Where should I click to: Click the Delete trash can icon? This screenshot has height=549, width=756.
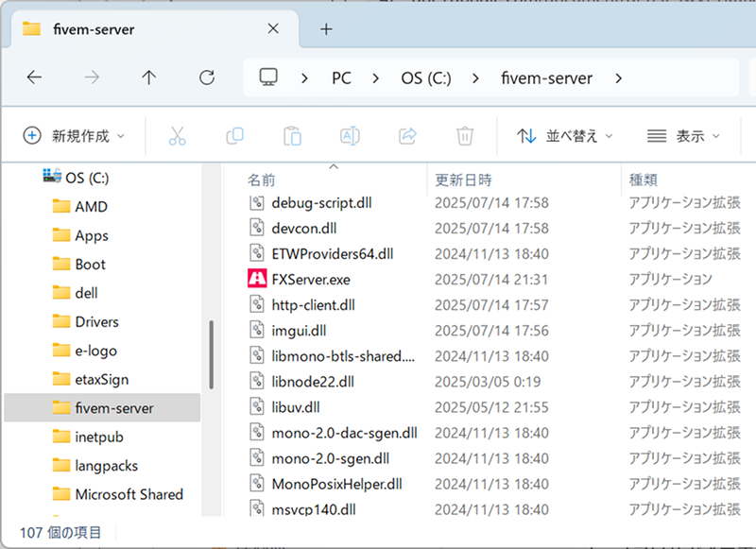(x=465, y=136)
